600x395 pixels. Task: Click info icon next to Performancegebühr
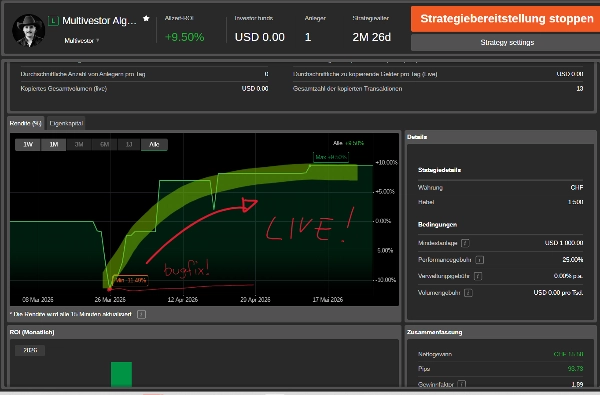point(479,260)
